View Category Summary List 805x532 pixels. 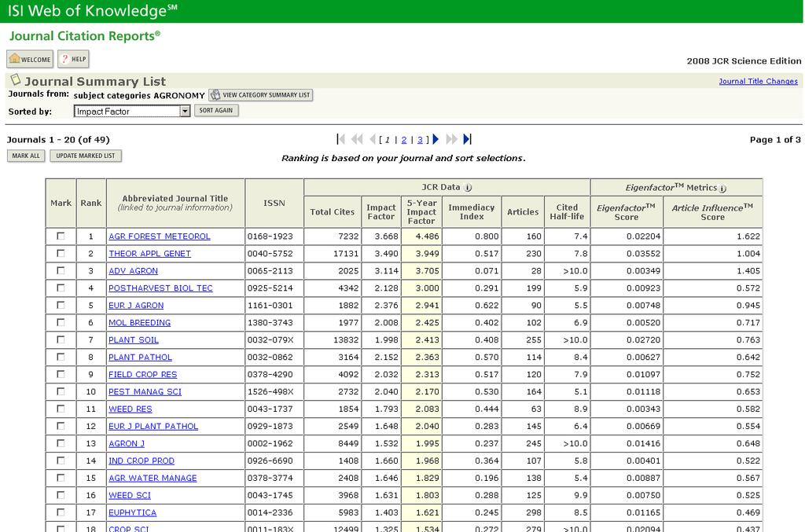261,95
